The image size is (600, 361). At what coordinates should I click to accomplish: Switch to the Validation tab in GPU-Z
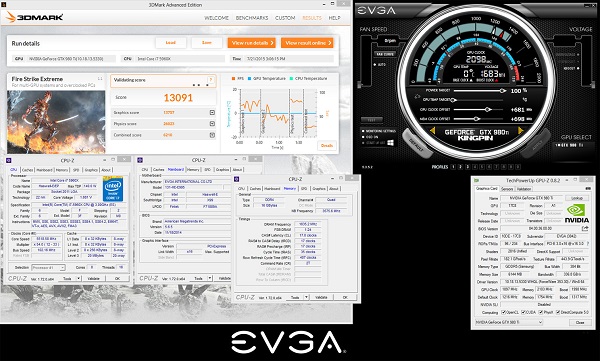click(x=524, y=189)
